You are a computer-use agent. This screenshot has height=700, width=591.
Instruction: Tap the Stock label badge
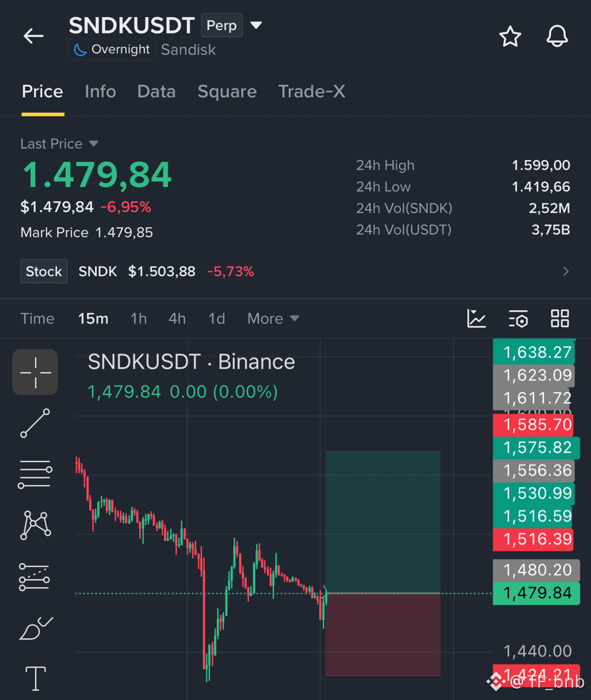tap(44, 271)
